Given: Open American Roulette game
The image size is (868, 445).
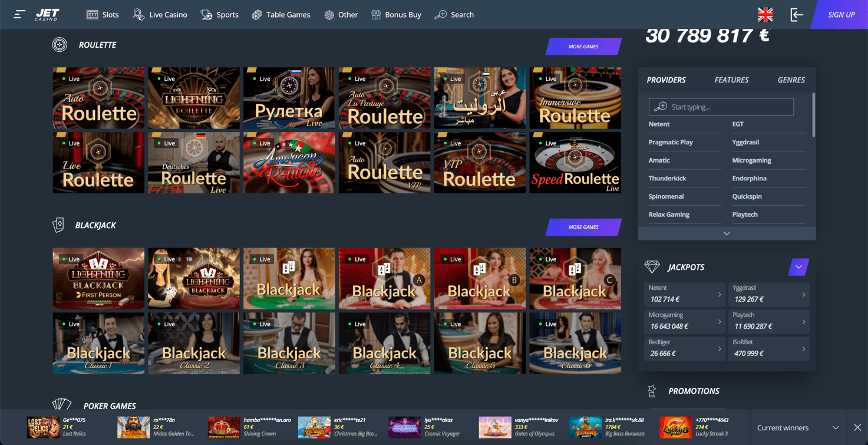Looking at the screenshot, I should (x=289, y=163).
